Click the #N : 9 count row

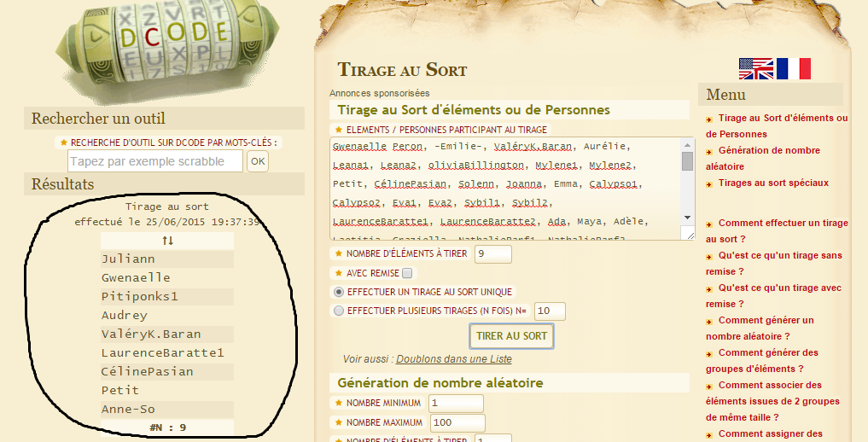coord(167,427)
